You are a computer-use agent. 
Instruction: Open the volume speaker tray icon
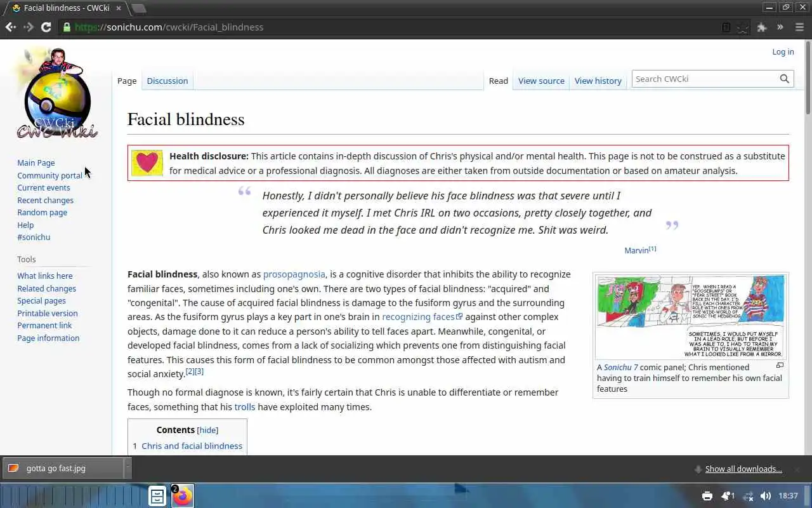766,496
